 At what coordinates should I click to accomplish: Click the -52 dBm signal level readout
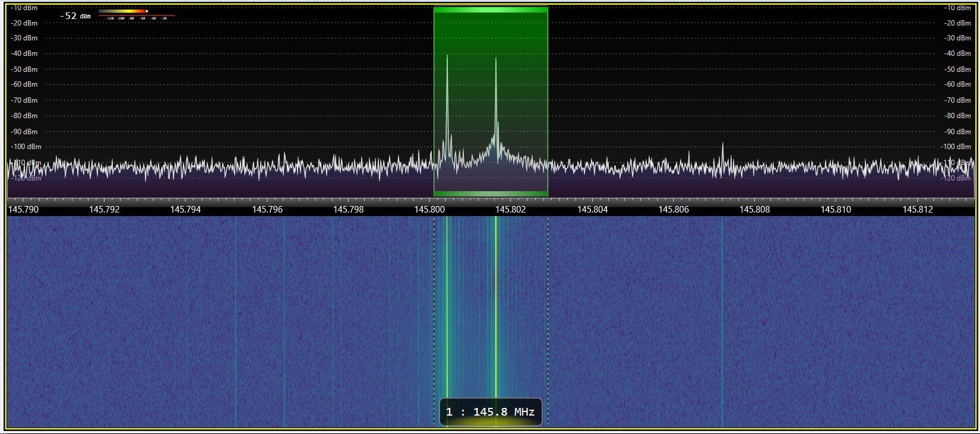tap(75, 16)
